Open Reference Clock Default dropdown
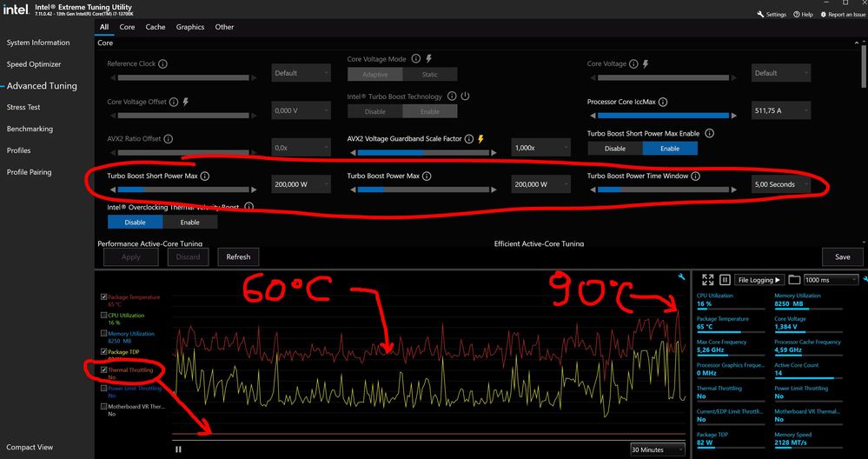 point(301,73)
